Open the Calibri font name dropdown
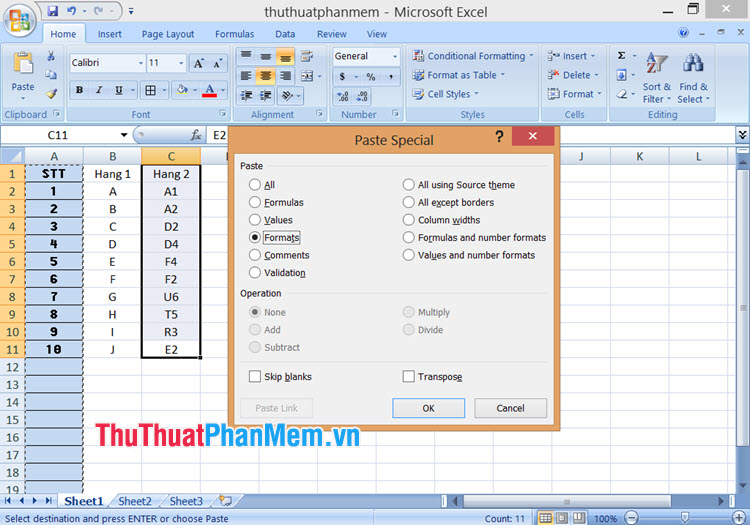 (141, 63)
